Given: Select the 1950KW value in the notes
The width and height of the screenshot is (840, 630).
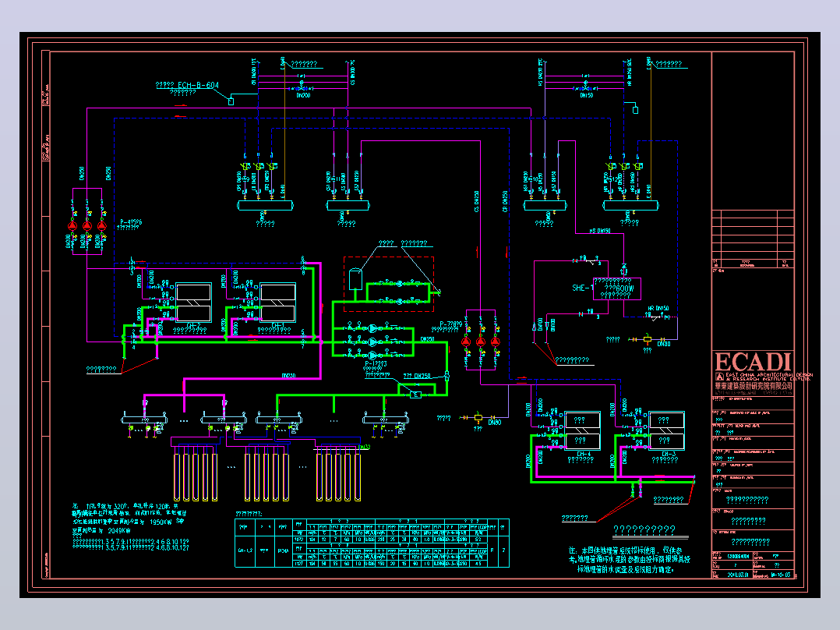Looking at the screenshot, I should coord(161,522).
